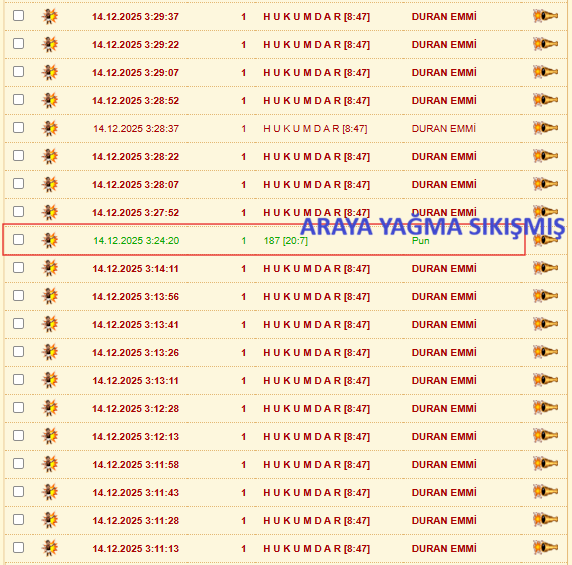
Task: Click the horn icon in row 3:13:41
Action: coord(545,324)
